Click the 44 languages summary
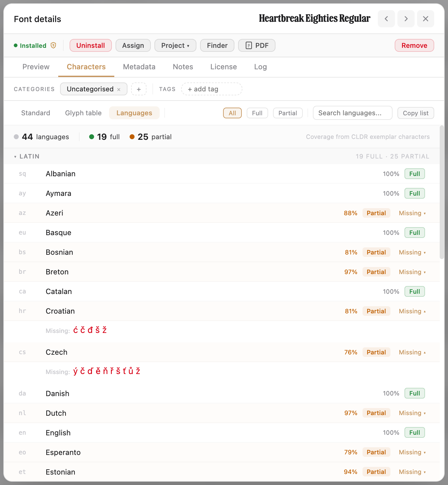The height and width of the screenshot is (485, 448). 41,137
